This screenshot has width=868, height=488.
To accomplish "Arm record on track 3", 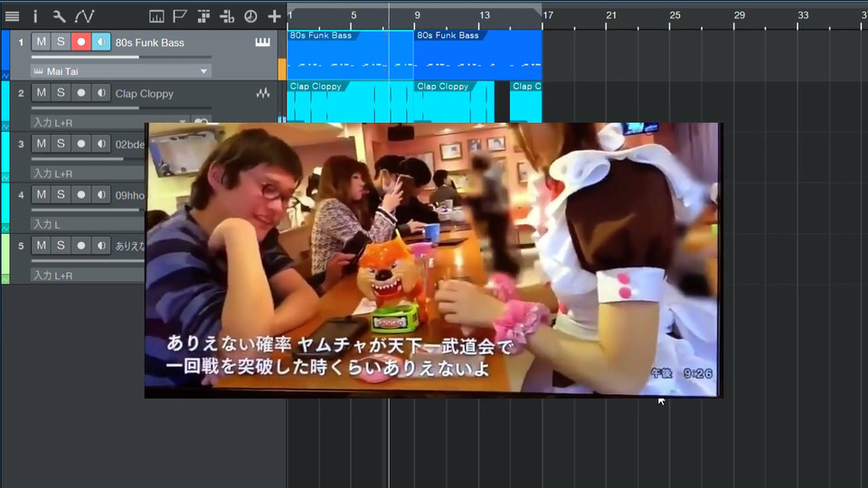I will 80,144.
